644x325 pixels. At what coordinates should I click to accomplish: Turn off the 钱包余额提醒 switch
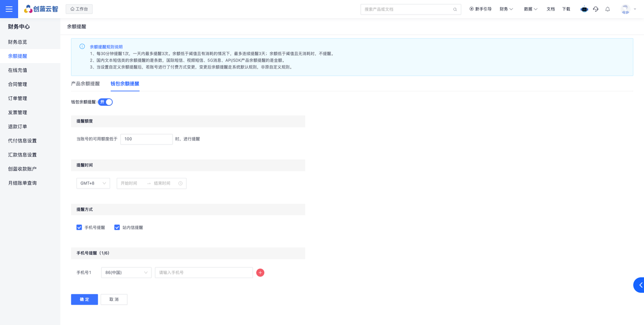coord(105,102)
